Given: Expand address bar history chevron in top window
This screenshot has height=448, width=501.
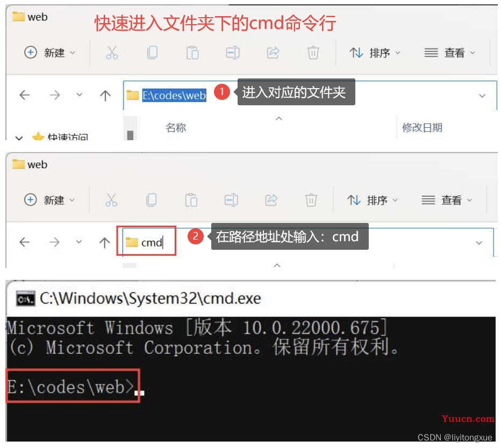Looking at the screenshot, I should (482, 96).
